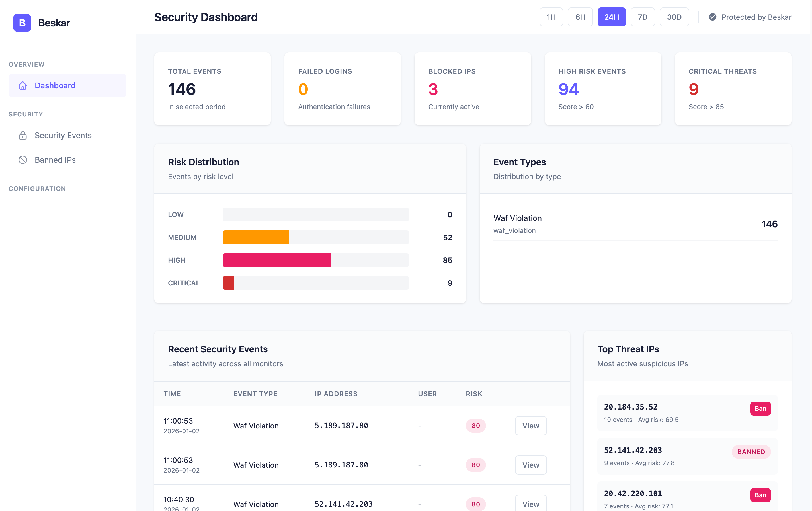Click the ban icon next to Banned IPs

coord(22,160)
